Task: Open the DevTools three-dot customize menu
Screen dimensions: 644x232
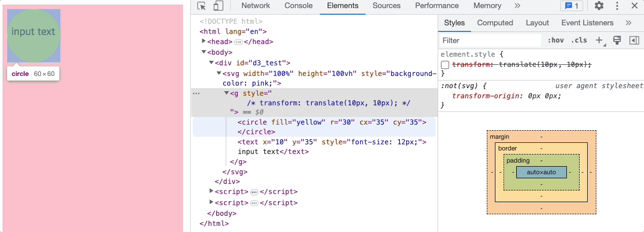Action: pos(617,6)
